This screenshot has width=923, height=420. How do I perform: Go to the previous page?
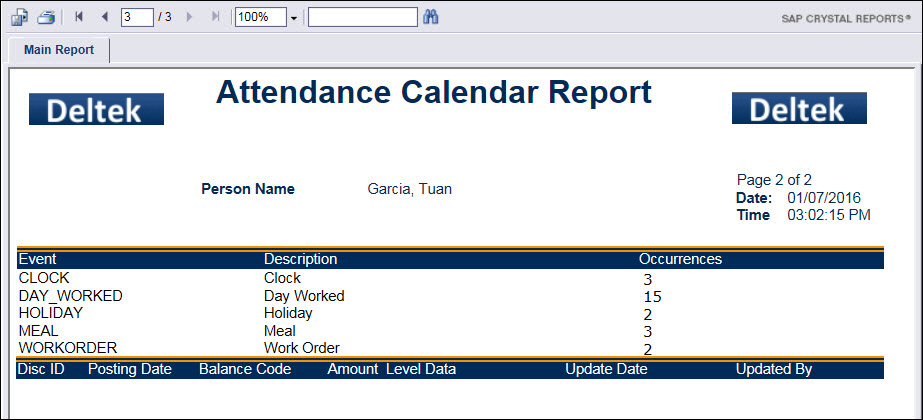tap(104, 17)
